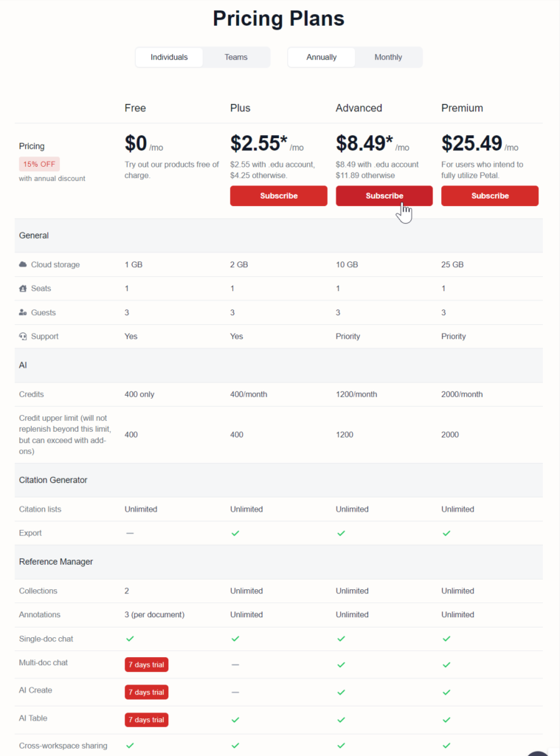Click the Cross-workspace sharing row label
The height and width of the screenshot is (756, 560).
[x=63, y=746]
